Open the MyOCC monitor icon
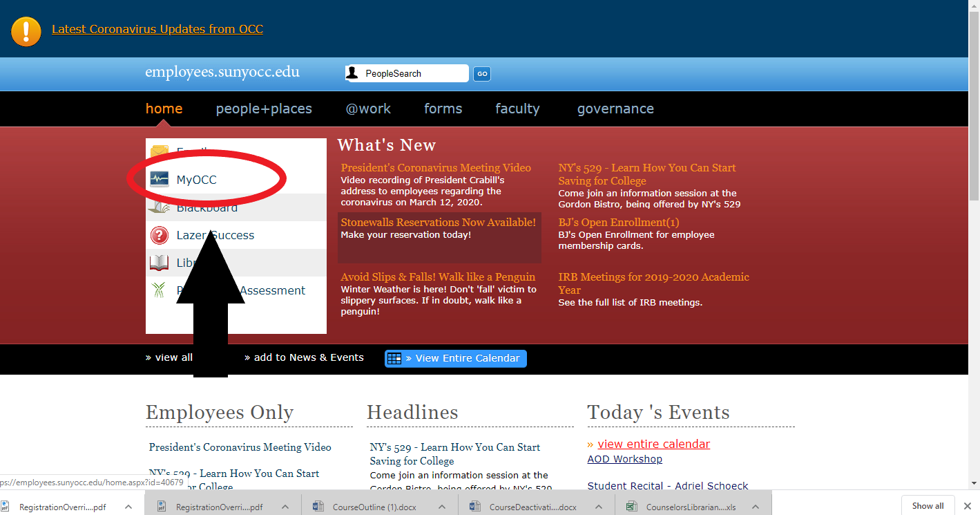The image size is (980, 515). pos(160,180)
